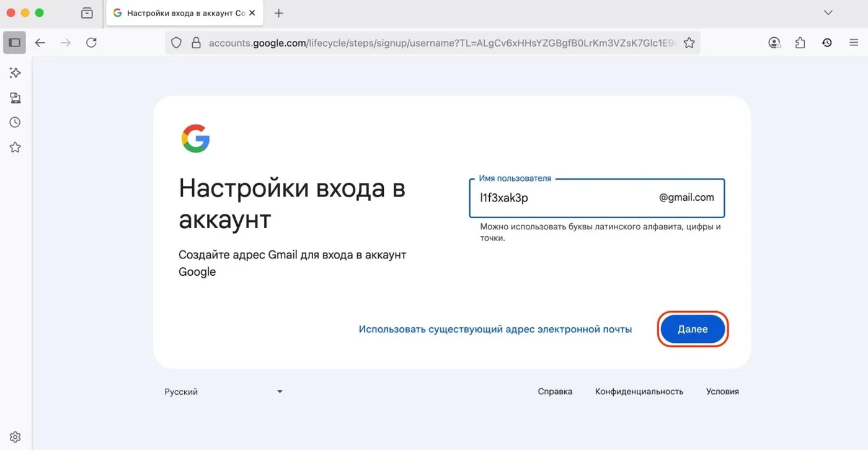Open the Русский language dropdown
The height and width of the screenshot is (450, 868).
(223, 392)
